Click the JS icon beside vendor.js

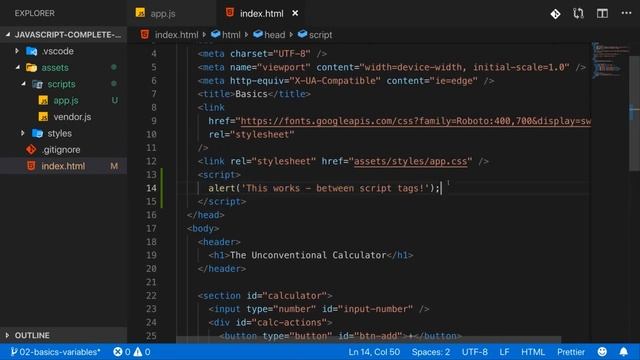point(43,117)
